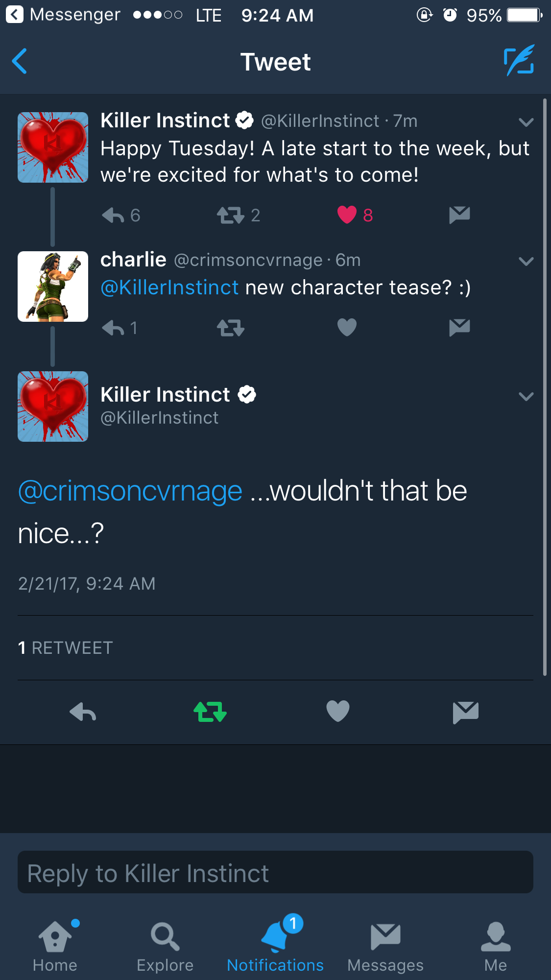
Task: Open chevron menu on the main reply tweet
Action: tap(526, 396)
